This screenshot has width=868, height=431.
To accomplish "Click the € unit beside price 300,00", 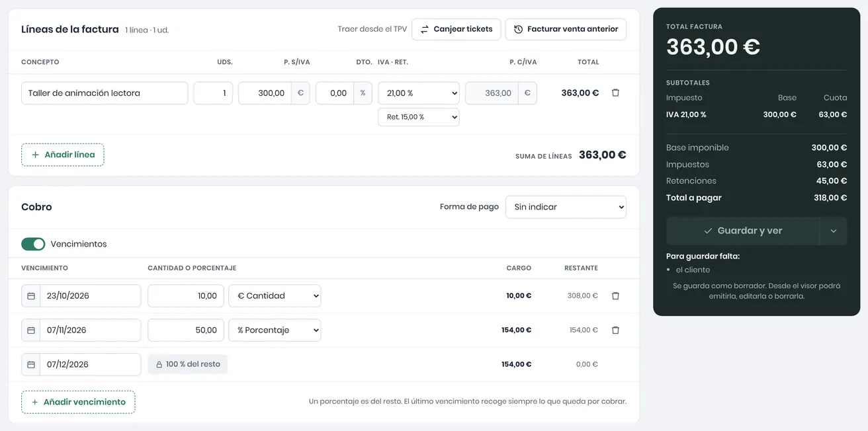I will coord(300,93).
